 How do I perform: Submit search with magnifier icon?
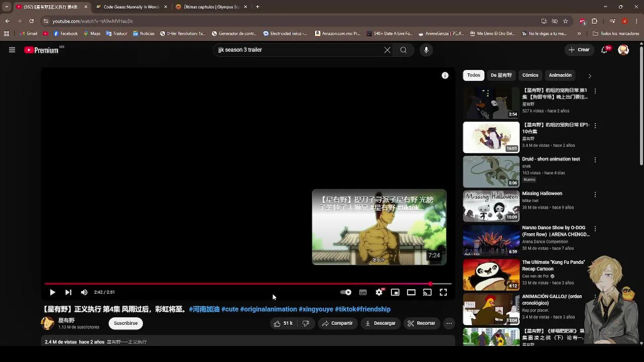tap(404, 50)
